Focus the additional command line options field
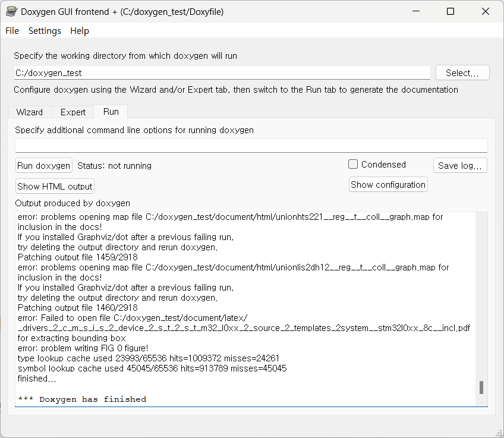This screenshot has height=438, width=504. [x=251, y=146]
